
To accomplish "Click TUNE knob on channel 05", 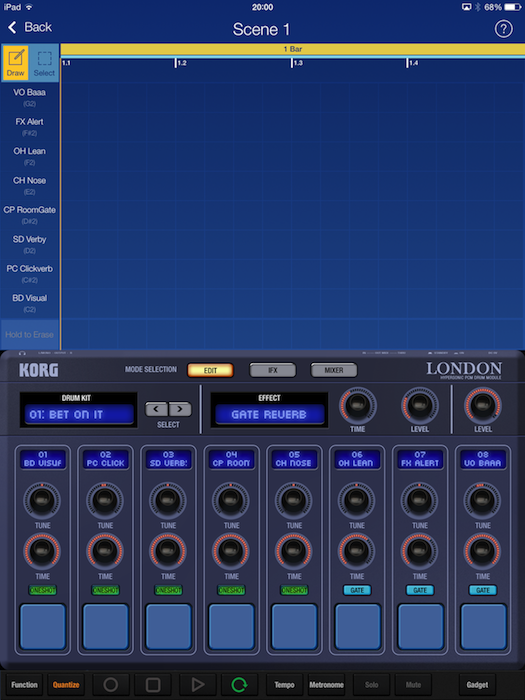I will tap(294, 500).
